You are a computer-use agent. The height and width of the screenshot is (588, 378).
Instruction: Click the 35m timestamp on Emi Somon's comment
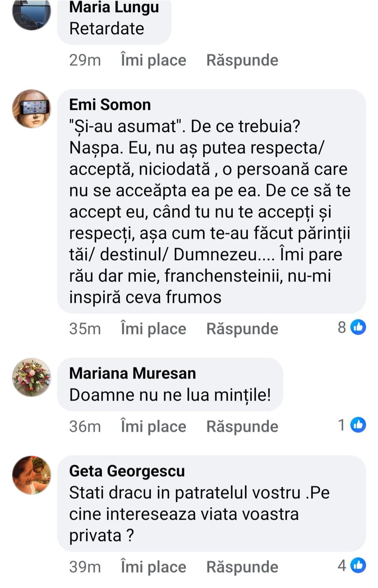click(85, 329)
